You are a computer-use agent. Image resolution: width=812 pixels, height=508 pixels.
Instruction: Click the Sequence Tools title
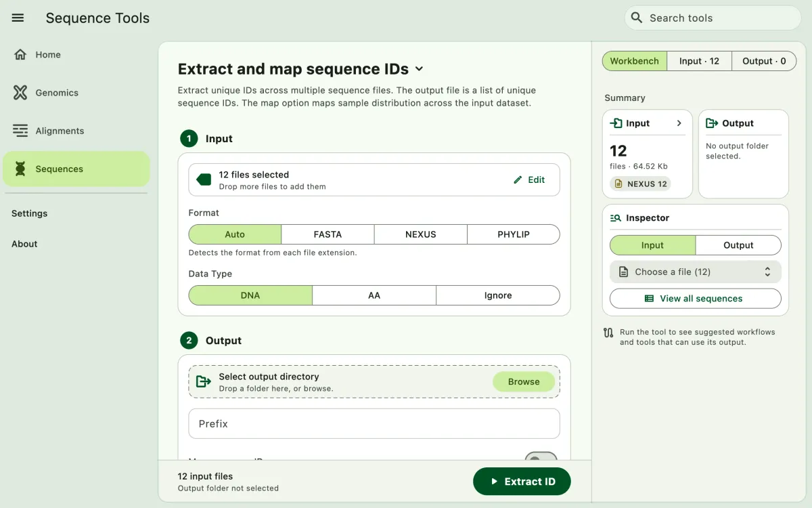point(97,18)
